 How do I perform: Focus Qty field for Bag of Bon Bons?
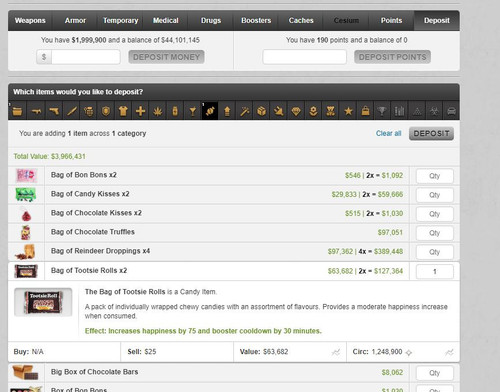click(x=435, y=176)
